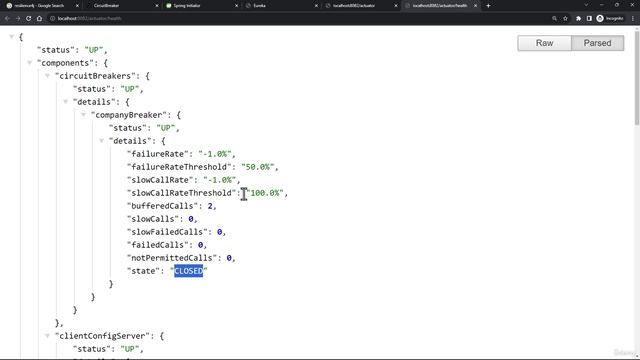Switch to the Google Search tab
This screenshot has height=360, width=640.
(x=40, y=6)
